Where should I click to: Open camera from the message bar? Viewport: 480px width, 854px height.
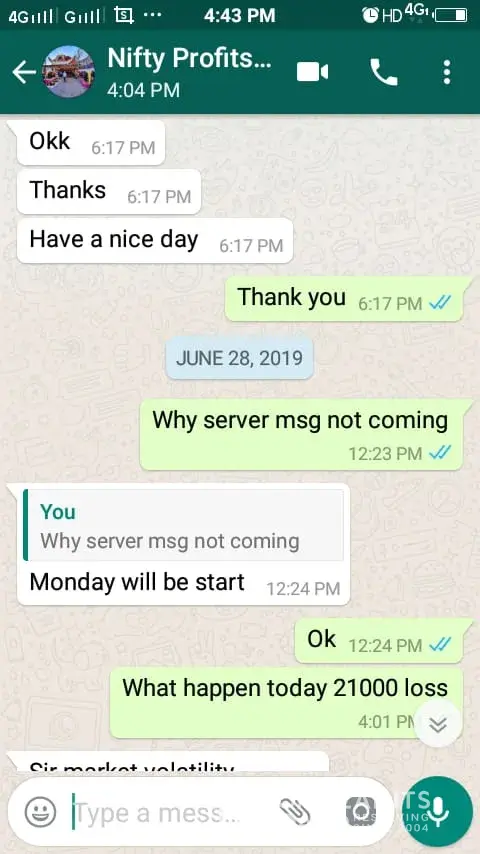click(361, 813)
